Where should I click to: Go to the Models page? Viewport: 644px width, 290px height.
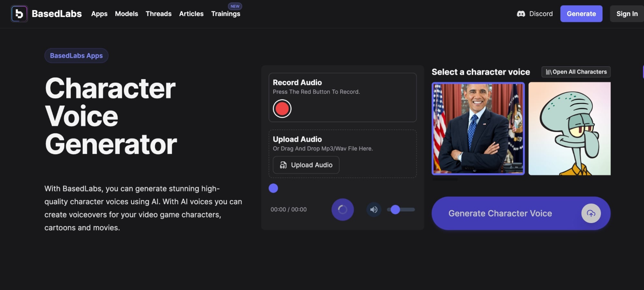(126, 14)
